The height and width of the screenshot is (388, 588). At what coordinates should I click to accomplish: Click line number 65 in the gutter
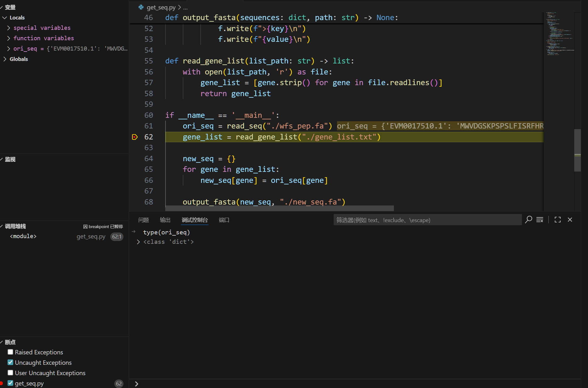(x=149, y=169)
